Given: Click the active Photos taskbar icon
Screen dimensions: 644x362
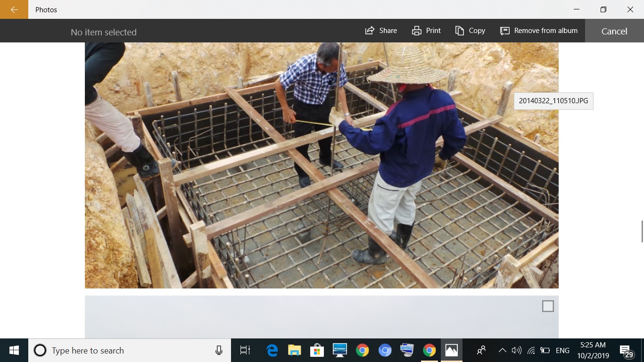Looking at the screenshot, I should coord(452,350).
